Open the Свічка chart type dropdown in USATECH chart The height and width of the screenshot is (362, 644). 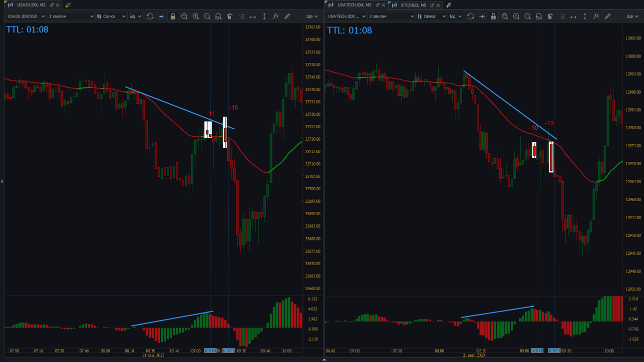click(x=431, y=16)
